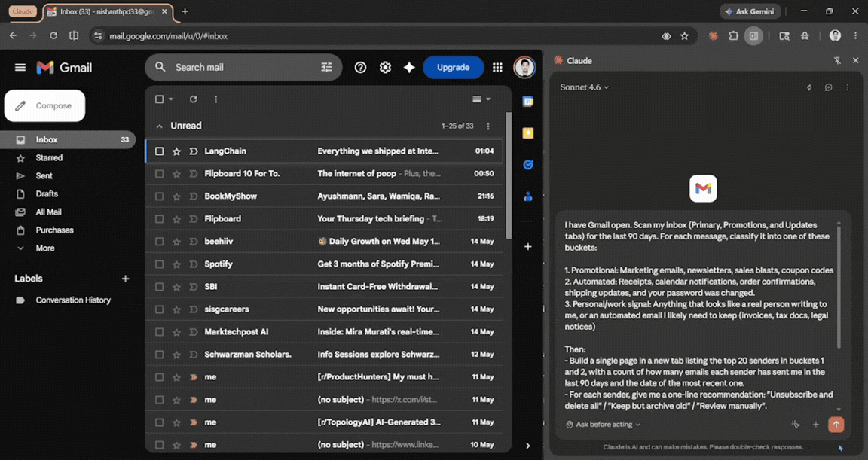Mark BookMyShow email as important
Viewport: 868px width, 460px height.
point(193,196)
